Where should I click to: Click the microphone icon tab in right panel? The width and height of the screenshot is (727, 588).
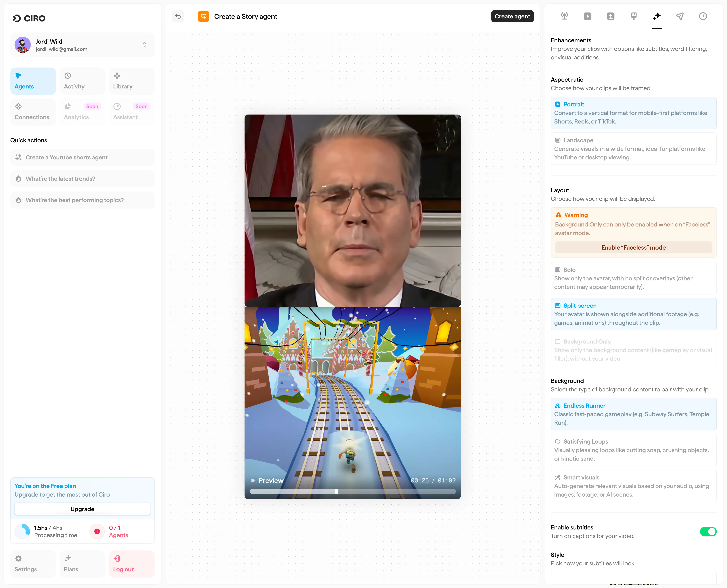tap(564, 16)
